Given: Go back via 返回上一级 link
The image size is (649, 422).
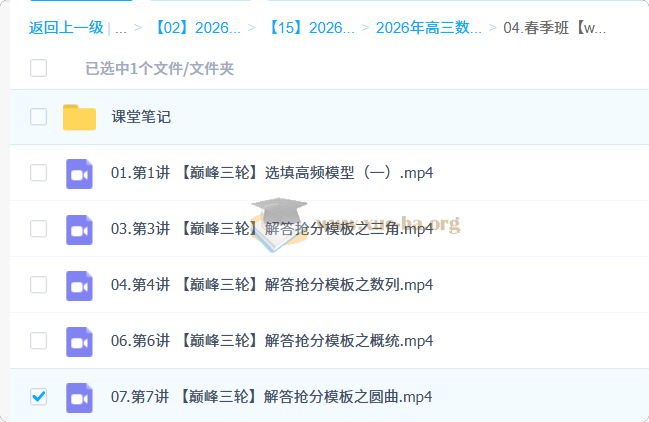Looking at the screenshot, I should tap(66, 27).
